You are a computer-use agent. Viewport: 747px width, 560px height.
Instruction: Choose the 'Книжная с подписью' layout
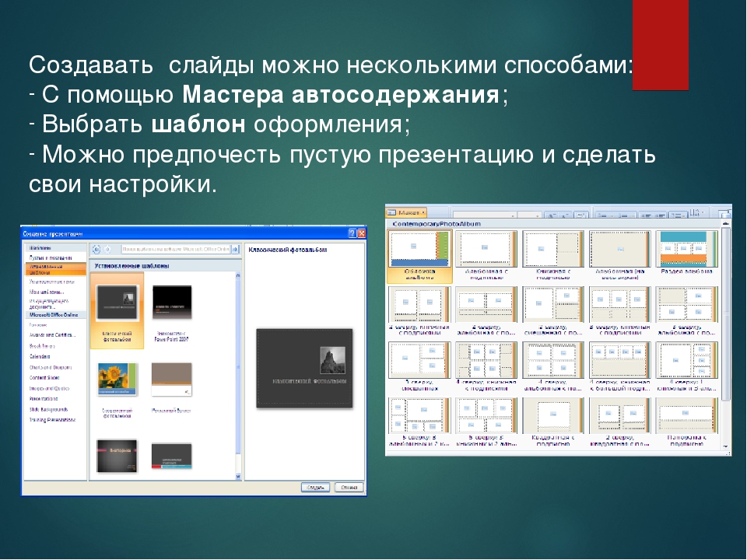click(x=553, y=256)
